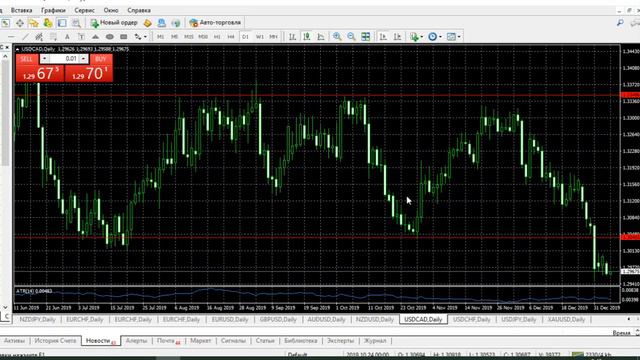Zoom in on the chart
640x360 pixels.
click(x=337, y=37)
